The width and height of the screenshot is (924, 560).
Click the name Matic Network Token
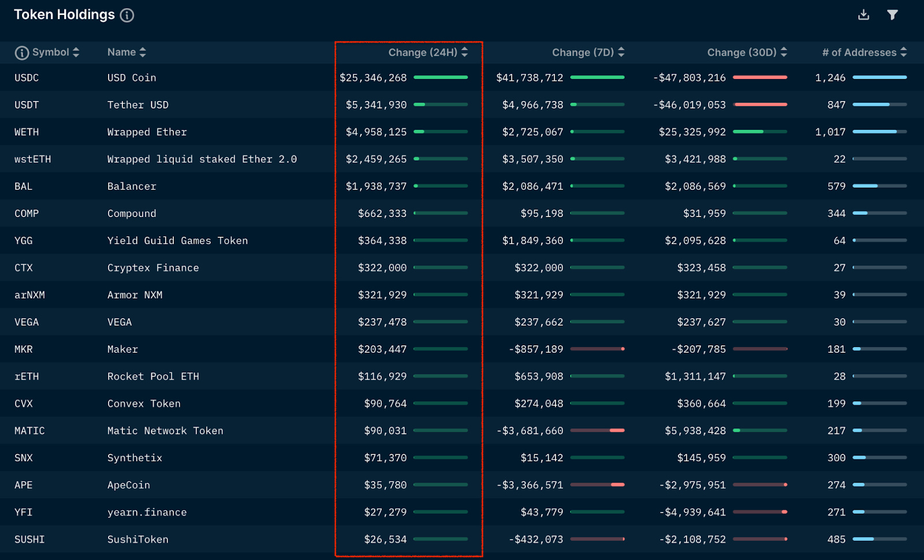point(165,430)
